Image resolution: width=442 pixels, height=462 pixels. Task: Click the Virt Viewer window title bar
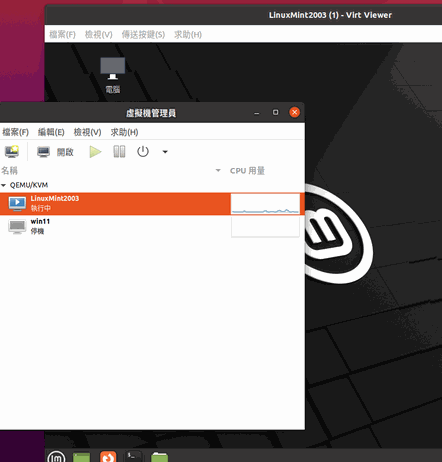[243, 15]
